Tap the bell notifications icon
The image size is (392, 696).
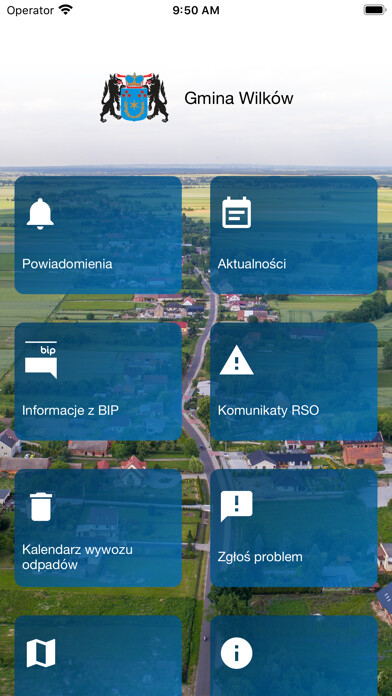pyautogui.click(x=40, y=214)
